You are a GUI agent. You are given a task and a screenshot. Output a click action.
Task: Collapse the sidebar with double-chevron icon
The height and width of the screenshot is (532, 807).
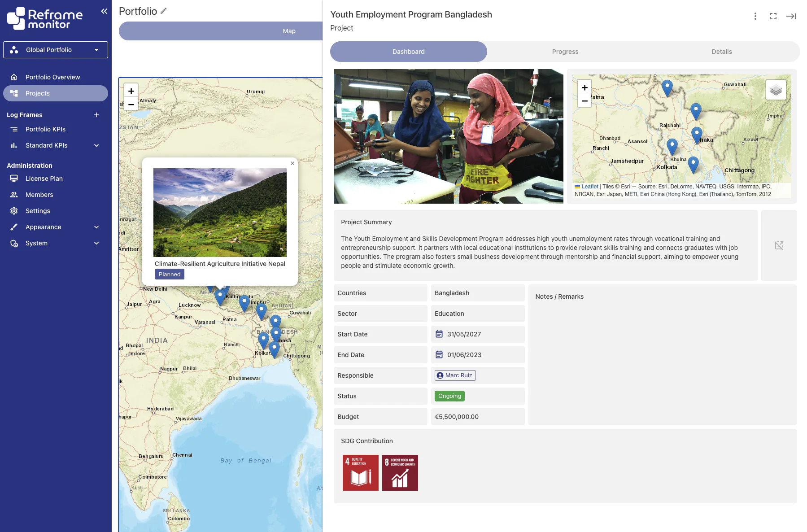[104, 11]
